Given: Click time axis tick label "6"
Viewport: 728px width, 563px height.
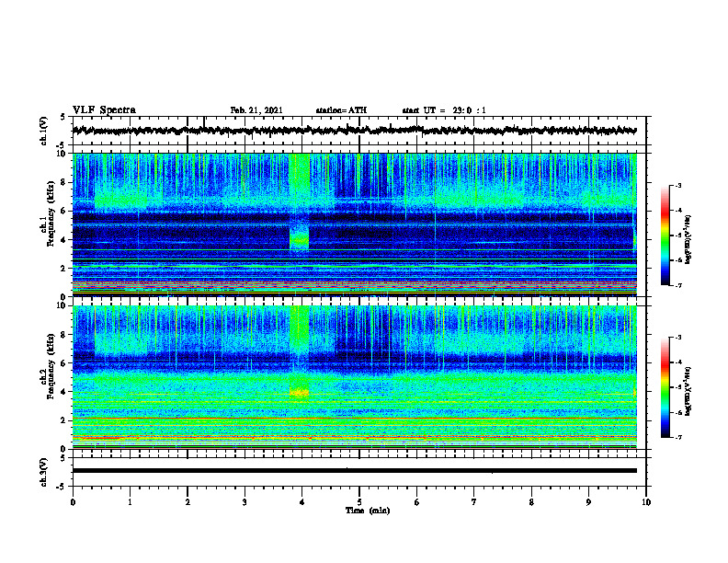Looking at the screenshot, I should 417,502.
